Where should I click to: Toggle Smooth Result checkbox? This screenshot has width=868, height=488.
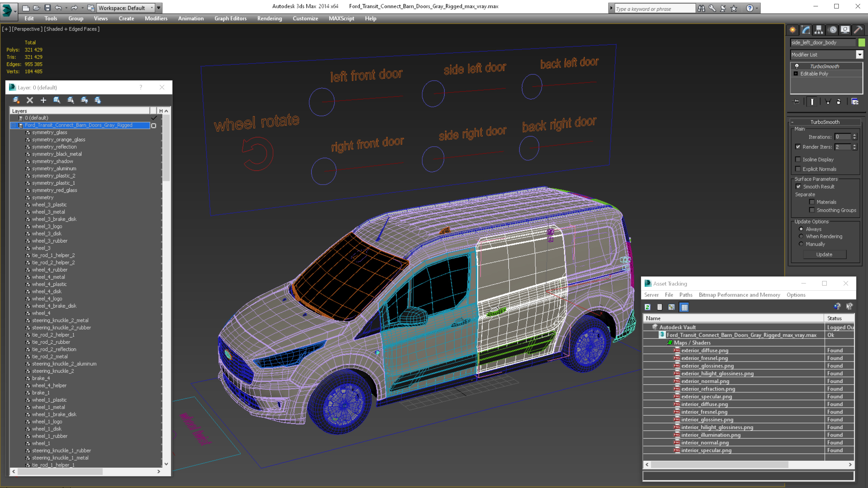[798, 186]
